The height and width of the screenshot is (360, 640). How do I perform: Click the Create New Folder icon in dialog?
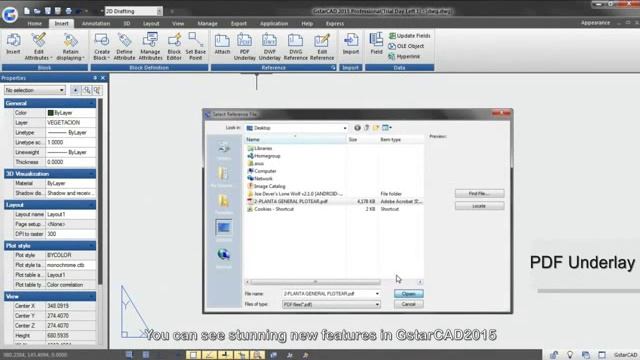tap(376, 128)
